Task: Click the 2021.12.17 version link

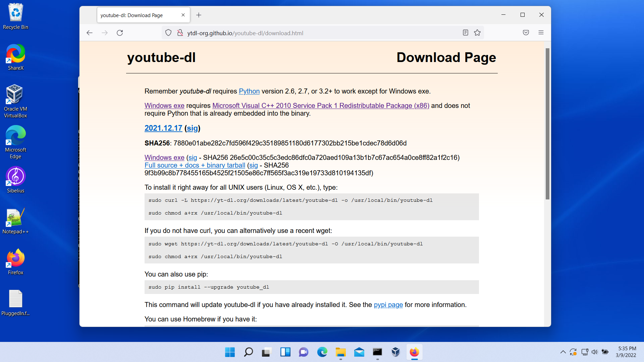Action: coord(163,128)
